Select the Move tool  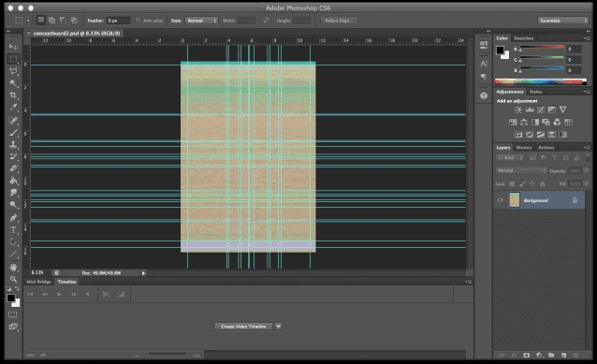(x=13, y=47)
